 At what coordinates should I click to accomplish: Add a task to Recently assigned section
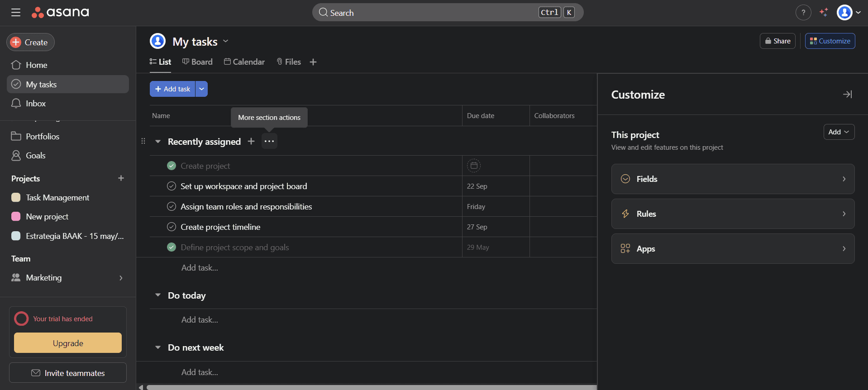pyautogui.click(x=251, y=142)
